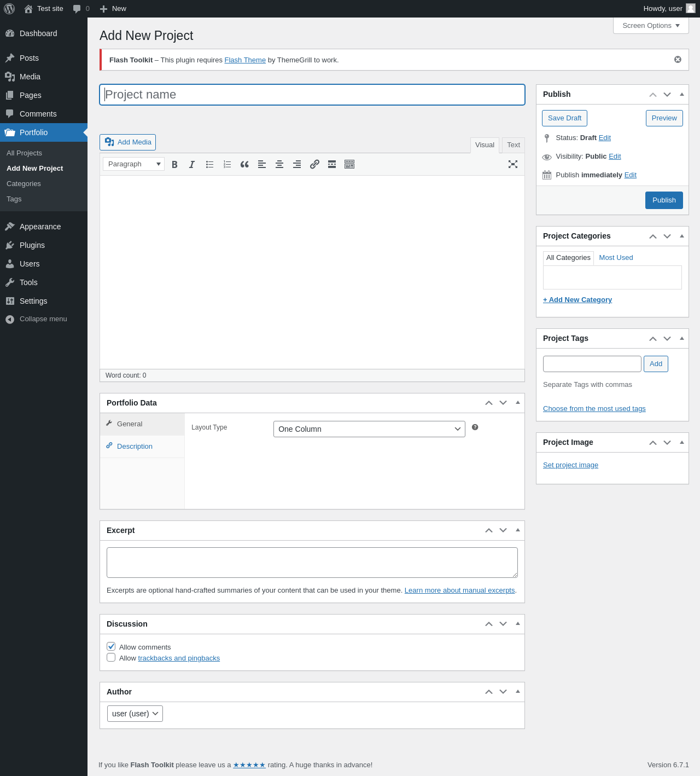The width and height of the screenshot is (700, 776).
Task: Click Add button for project tags
Action: pos(656,364)
